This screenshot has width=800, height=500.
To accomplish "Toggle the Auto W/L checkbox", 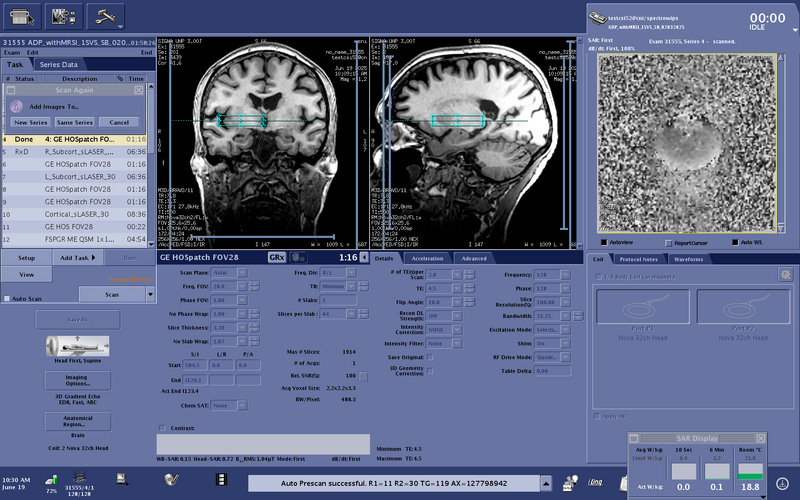I will pos(735,242).
